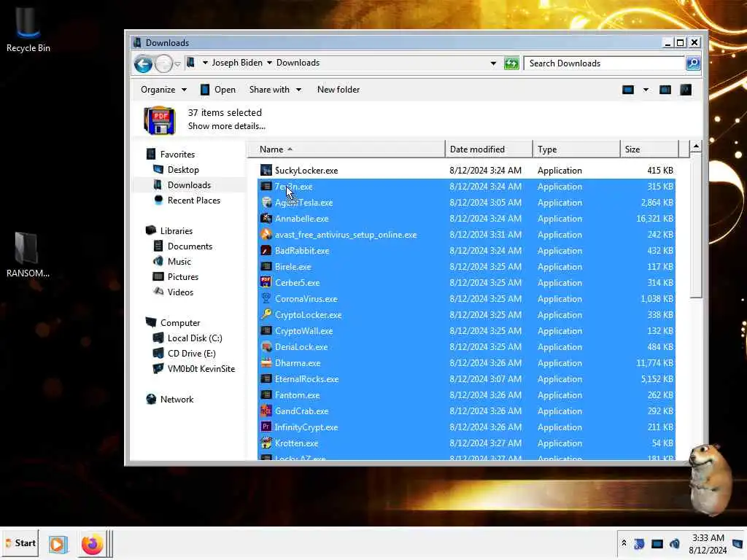Click the GandCrab.exe file icon
Image resolution: width=747 pixels, height=560 pixels.
point(266,411)
